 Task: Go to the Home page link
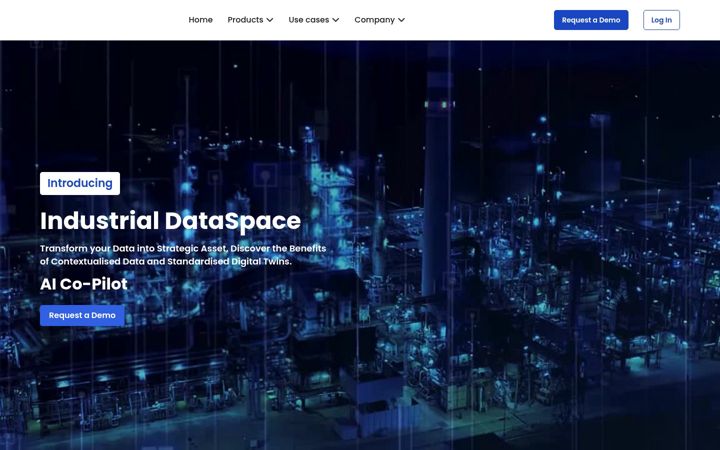(x=200, y=20)
